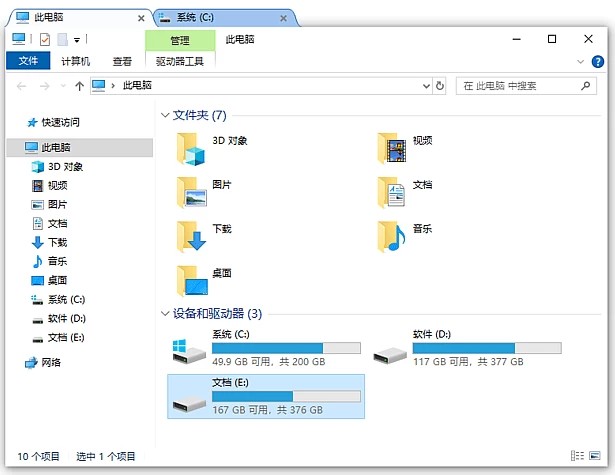Switch to details view in status bar

click(x=578, y=456)
